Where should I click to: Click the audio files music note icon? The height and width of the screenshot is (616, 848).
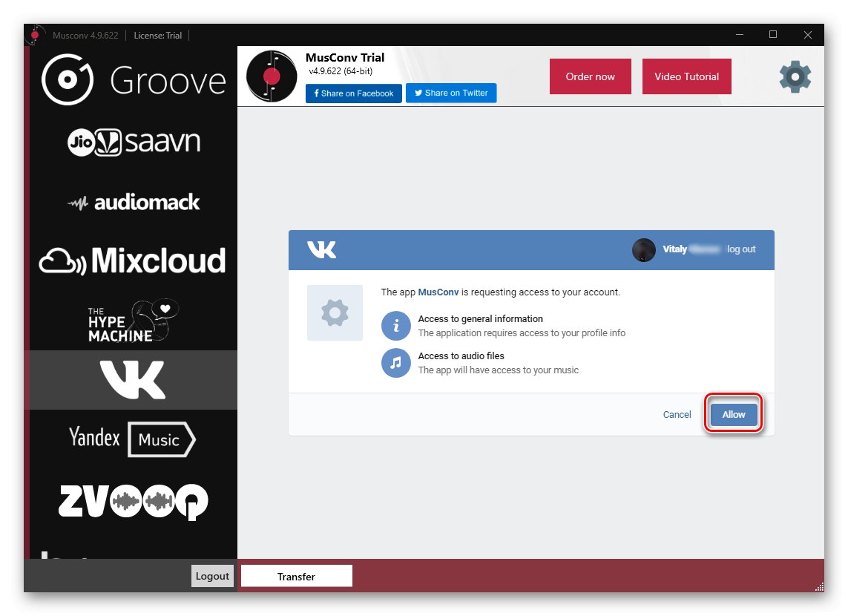tap(396, 363)
